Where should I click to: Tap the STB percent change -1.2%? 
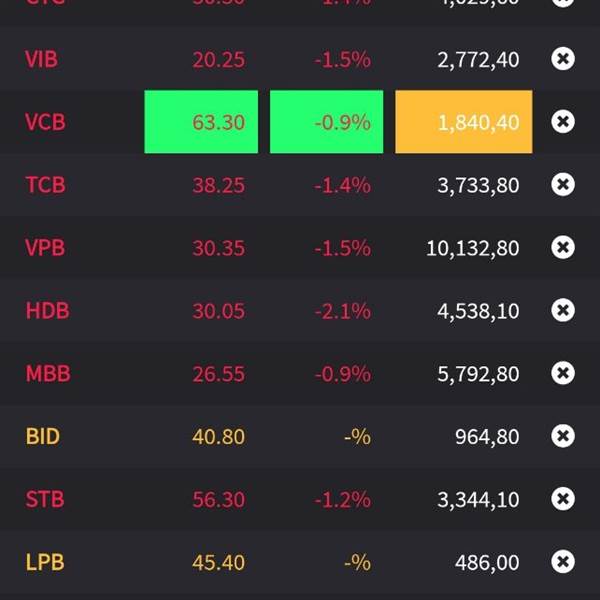(342, 499)
